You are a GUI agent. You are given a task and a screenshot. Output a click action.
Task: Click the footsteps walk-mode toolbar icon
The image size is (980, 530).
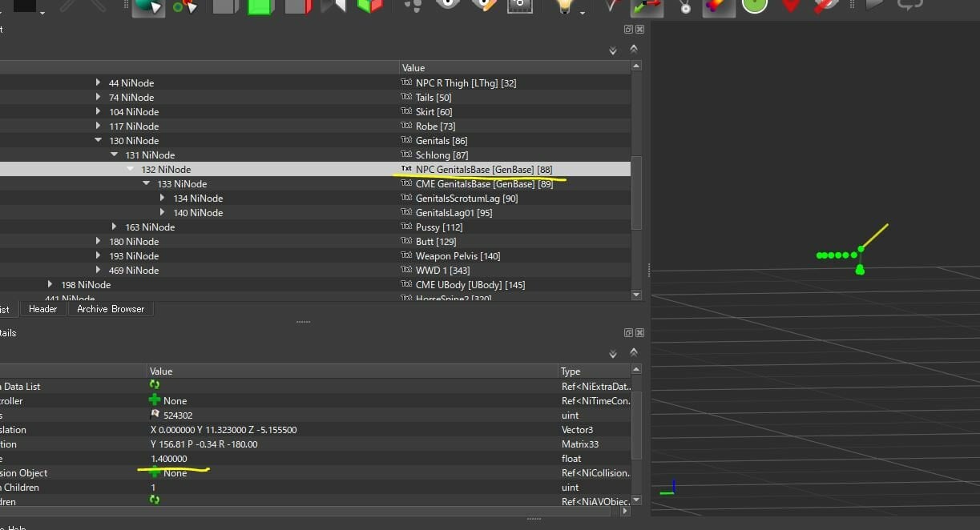[x=413, y=6]
